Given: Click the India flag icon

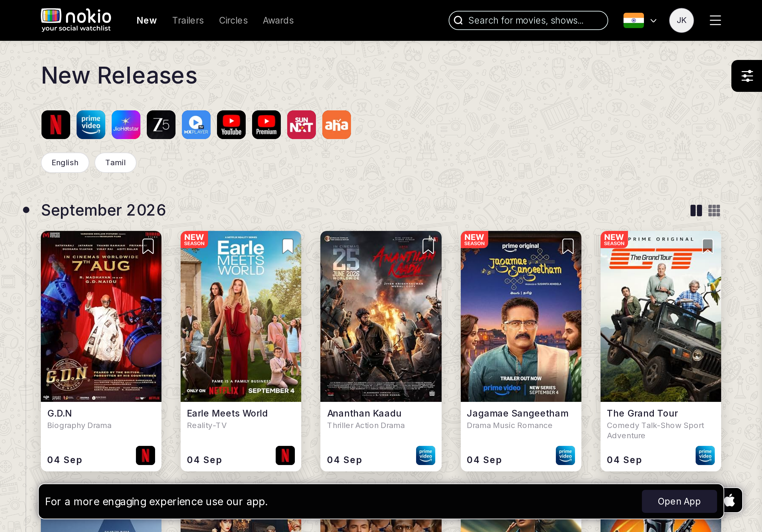Looking at the screenshot, I should click(x=633, y=20).
